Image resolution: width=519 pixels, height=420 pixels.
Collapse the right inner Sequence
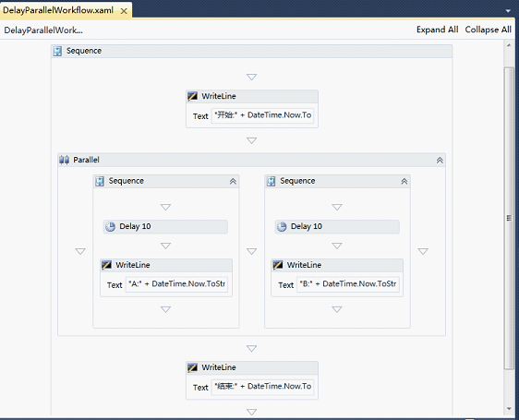404,181
